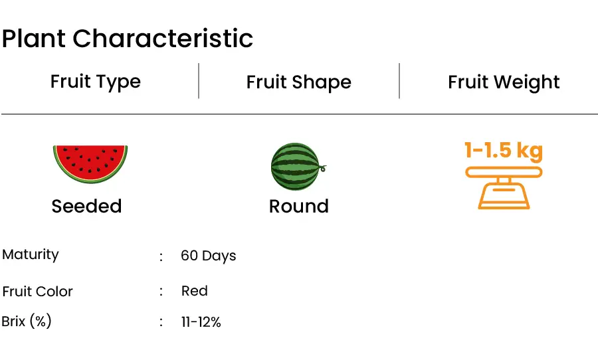Click the Plant Characteristic heading
Screen dimensions: 598x364
click(128, 39)
